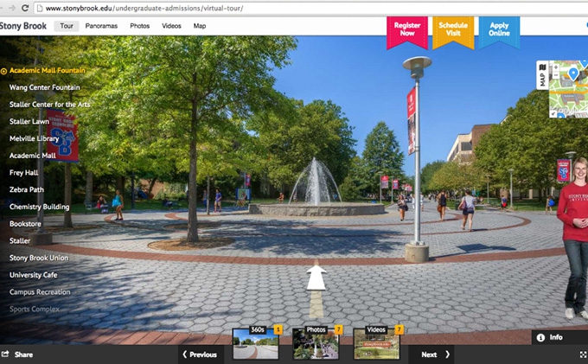
Task: Advance to Next tour stop
Action: pyautogui.click(x=435, y=354)
